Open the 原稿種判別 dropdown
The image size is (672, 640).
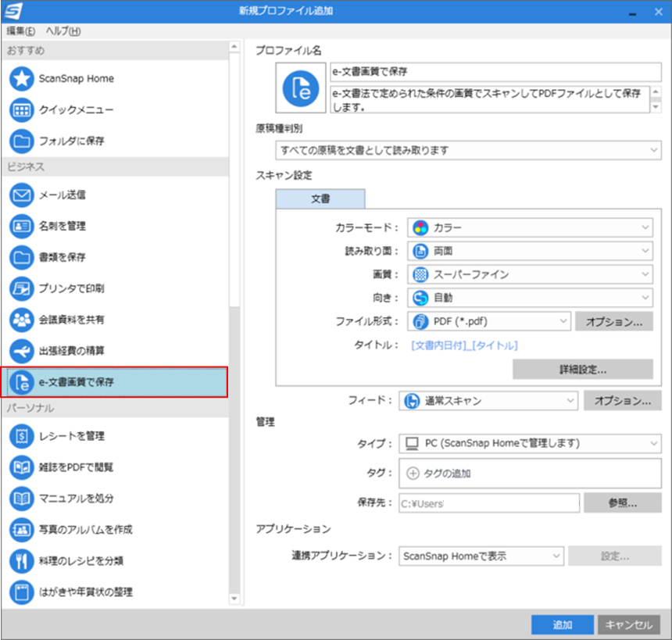468,151
